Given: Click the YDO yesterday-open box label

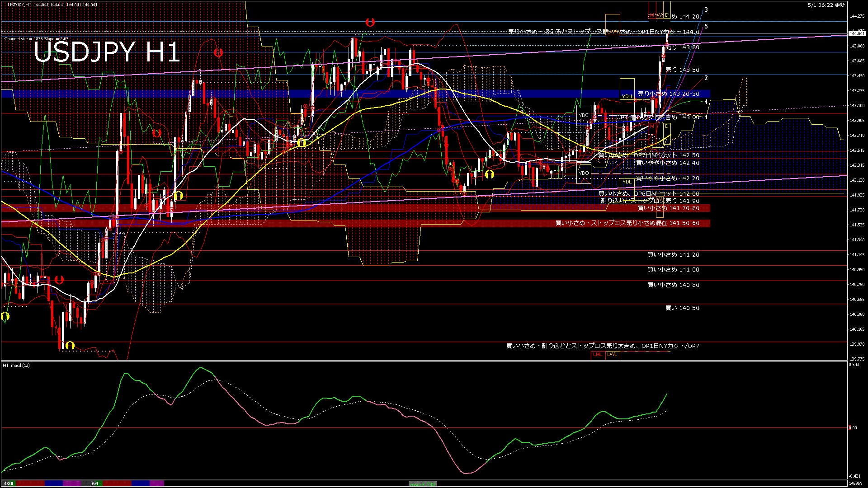Looking at the screenshot, I should tap(584, 173).
